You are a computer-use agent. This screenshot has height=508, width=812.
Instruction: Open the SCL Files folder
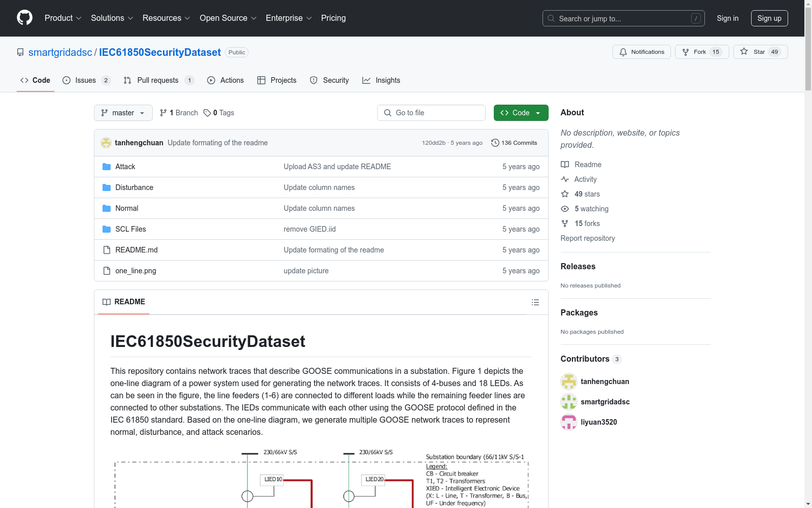[x=130, y=229]
